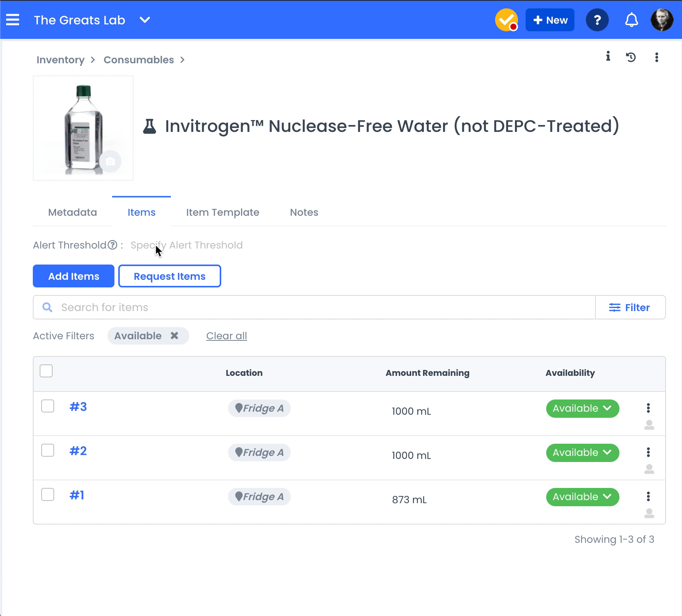Viewport: 682px width, 616px height.
Task: Select the checkbox for item #1
Action: click(x=48, y=494)
